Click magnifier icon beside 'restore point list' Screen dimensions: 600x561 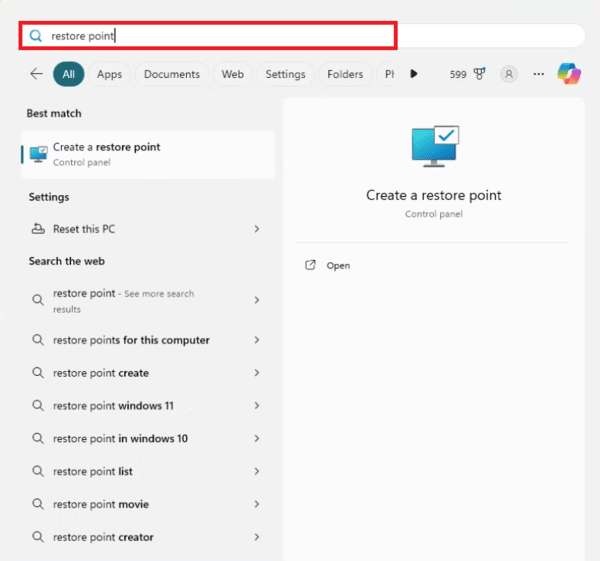[38, 471]
